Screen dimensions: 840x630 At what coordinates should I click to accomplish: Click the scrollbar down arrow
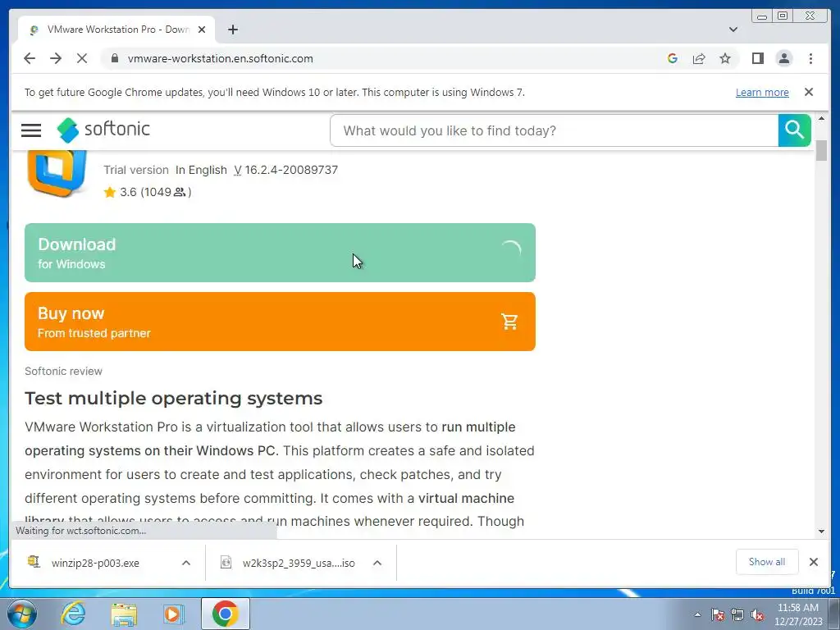[821, 532]
